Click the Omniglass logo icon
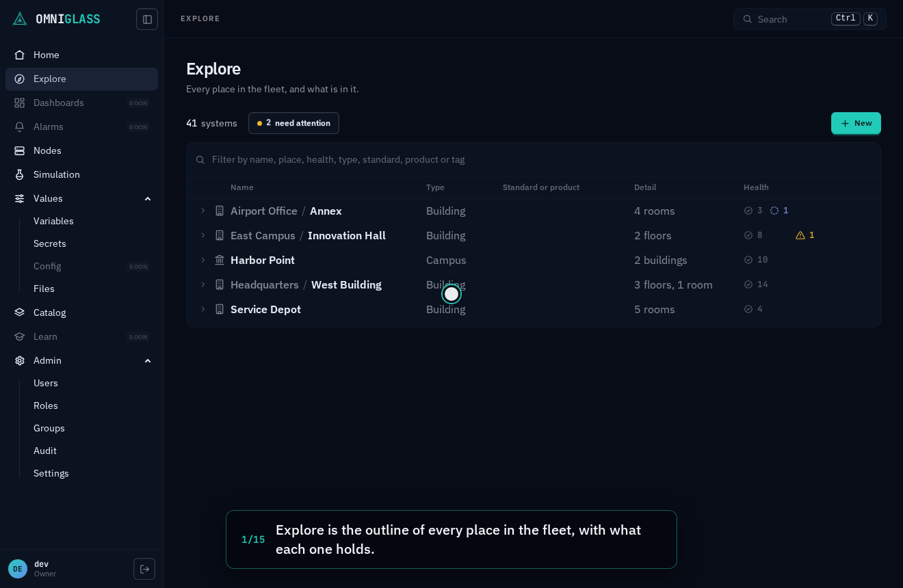The image size is (903, 588). [20, 19]
